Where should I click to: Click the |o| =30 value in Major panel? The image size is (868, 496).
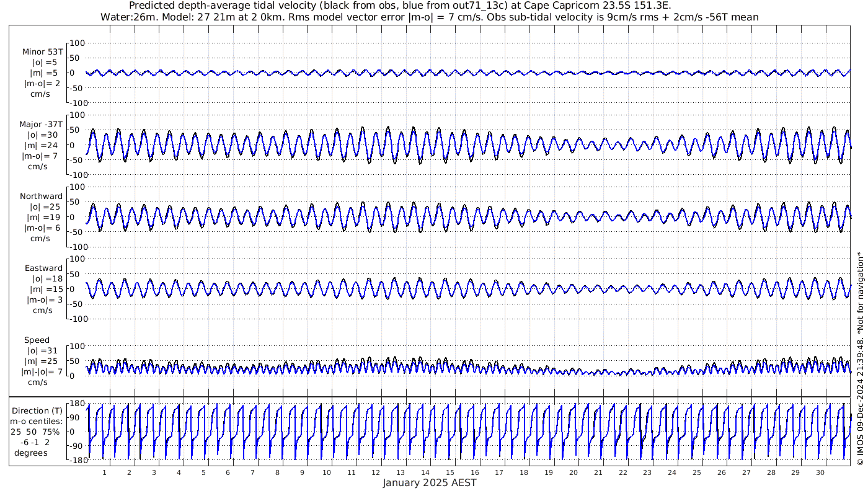pos(42,135)
